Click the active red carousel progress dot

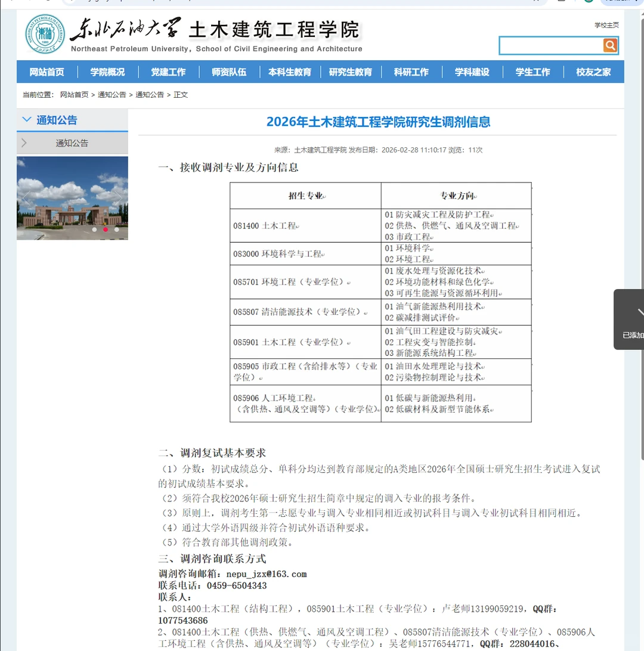point(106,229)
